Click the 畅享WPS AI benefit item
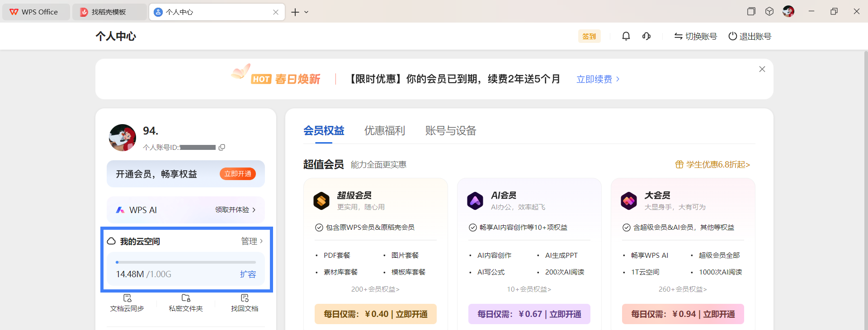Viewport: 868px width, 330px height. (x=650, y=255)
